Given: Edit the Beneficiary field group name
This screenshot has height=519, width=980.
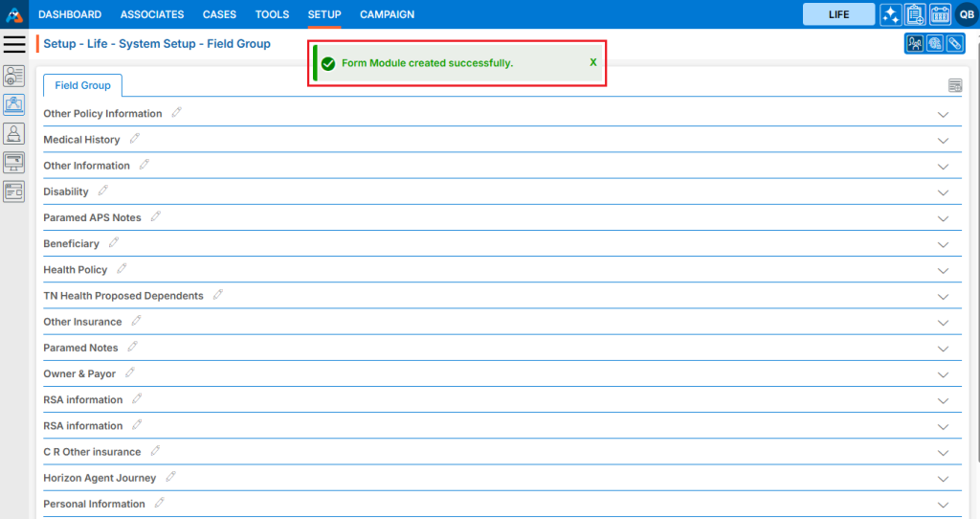Looking at the screenshot, I should point(114,243).
